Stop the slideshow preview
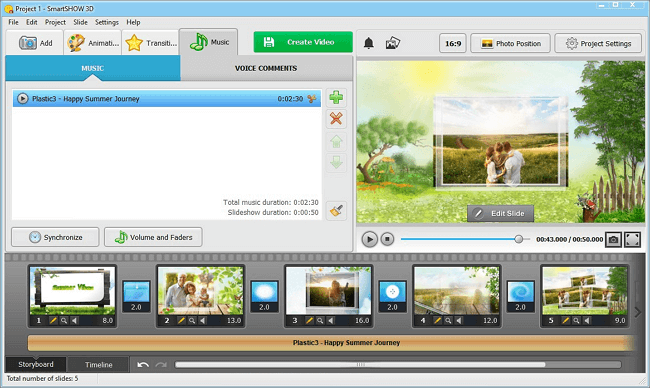The image size is (650, 388). point(387,239)
